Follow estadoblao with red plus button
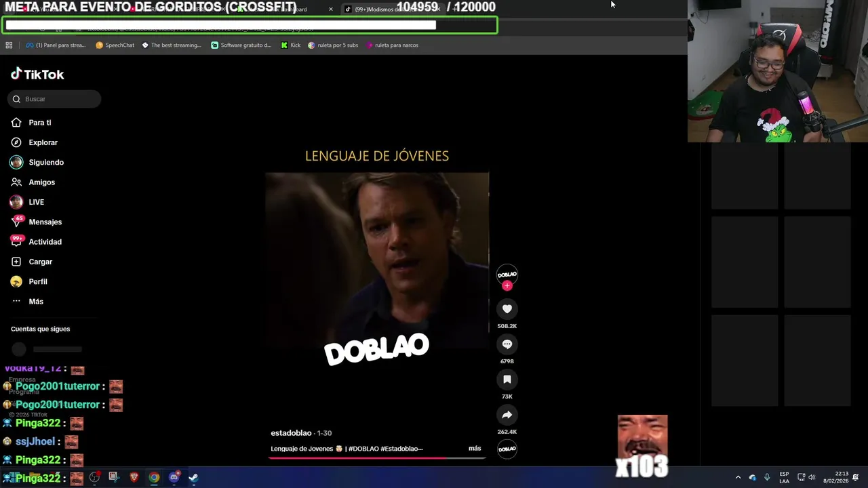The height and width of the screenshot is (488, 868). click(507, 286)
